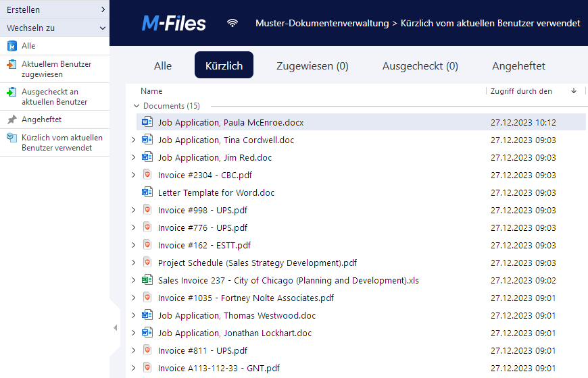Expand the Project Schedule pdf row
588x378 pixels.
[134, 263]
